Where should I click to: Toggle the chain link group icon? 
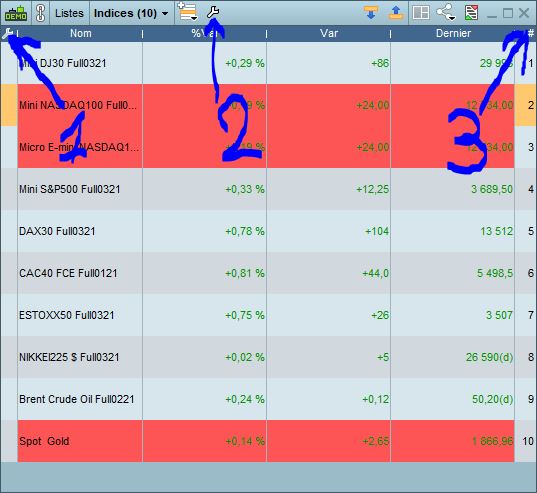(x=40, y=13)
